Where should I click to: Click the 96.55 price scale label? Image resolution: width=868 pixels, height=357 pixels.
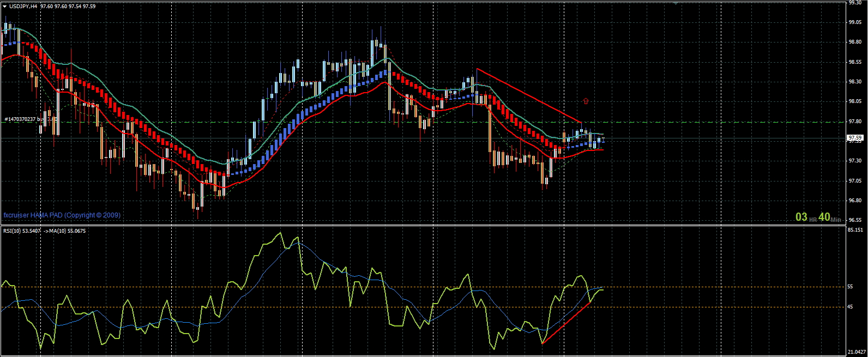click(854, 220)
